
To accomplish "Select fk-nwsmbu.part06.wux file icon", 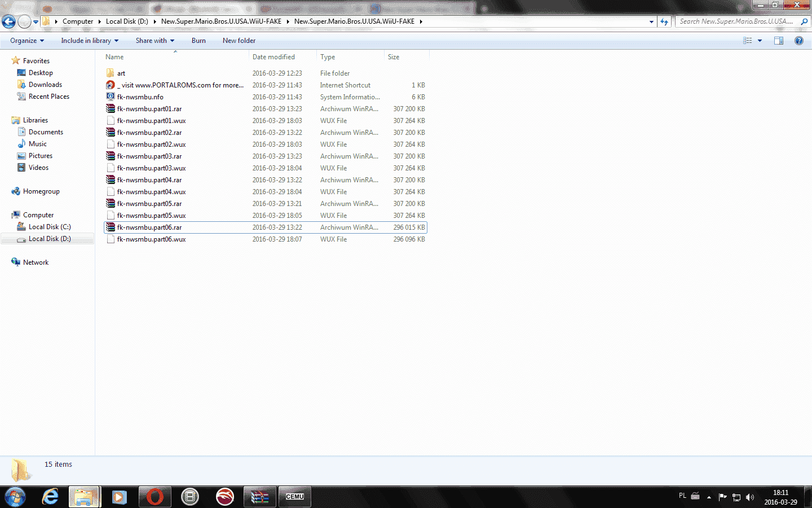I will tap(111, 239).
